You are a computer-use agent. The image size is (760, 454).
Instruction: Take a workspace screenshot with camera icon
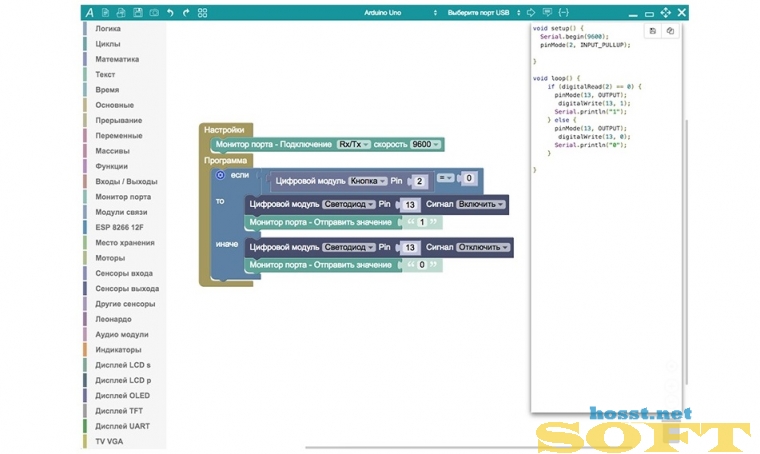click(x=154, y=13)
